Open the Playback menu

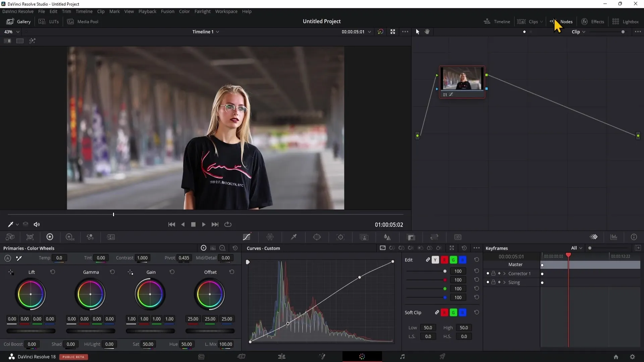(x=147, y=11)
